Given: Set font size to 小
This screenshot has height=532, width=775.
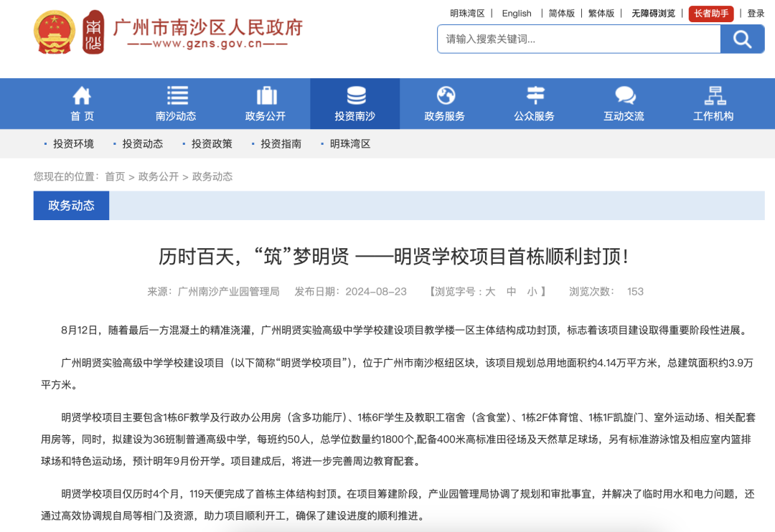Looking at the screenshot, I should click(532, 292).
